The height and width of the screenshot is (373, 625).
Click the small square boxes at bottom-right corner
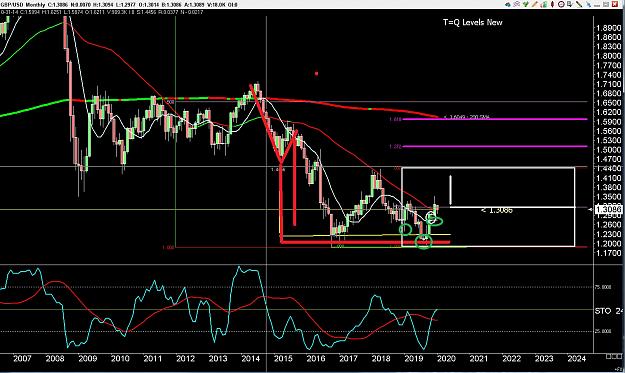click(614, 356)
